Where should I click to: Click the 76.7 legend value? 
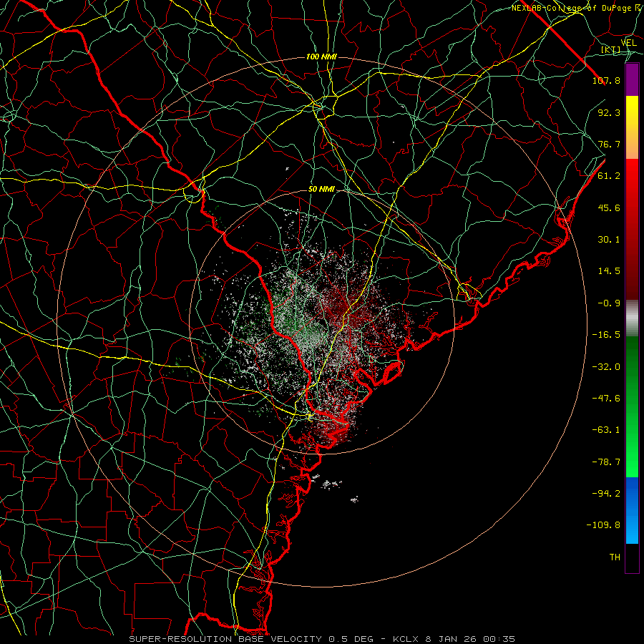tap(609, 144)
